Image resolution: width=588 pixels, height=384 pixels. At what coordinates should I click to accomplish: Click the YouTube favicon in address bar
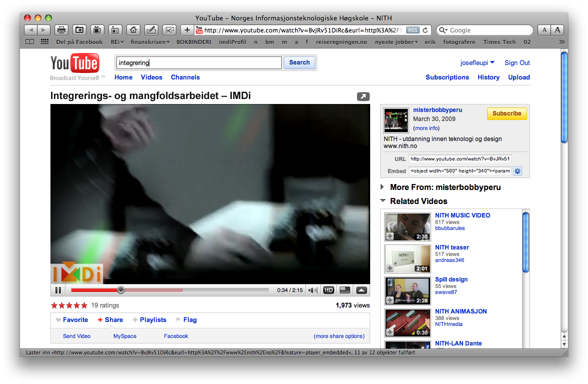pyautogui.click(x=199, y=30)
